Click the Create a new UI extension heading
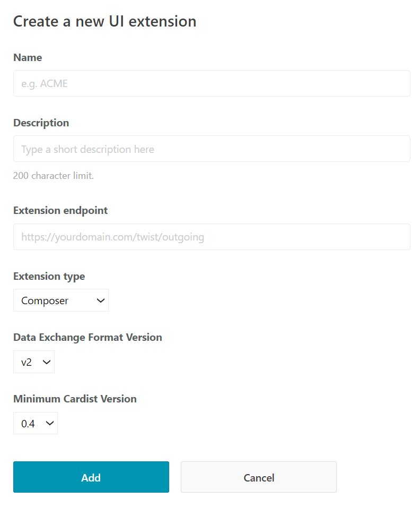Image resolution: width=420 pixels, height=507 pixels. (104, 21)
